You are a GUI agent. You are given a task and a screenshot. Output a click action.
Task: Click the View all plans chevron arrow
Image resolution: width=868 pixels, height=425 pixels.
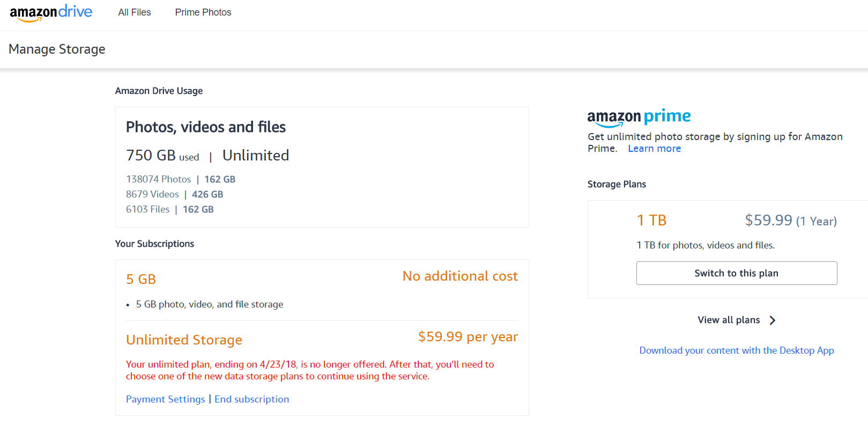click(772, 320)
